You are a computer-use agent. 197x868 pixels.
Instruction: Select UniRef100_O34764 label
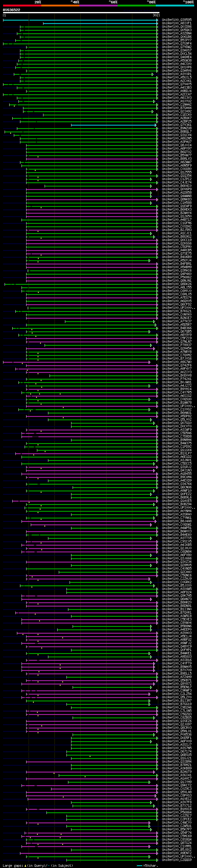177,484
